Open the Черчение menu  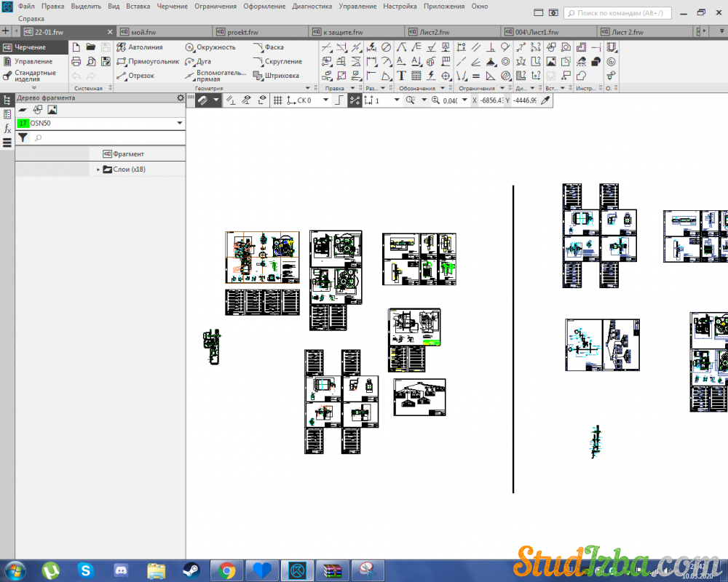(x=172, y=6)
